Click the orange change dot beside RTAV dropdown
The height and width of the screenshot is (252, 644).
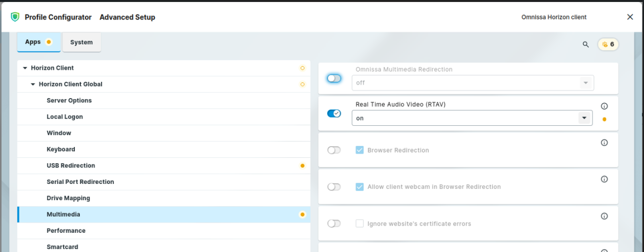(604, 119)
